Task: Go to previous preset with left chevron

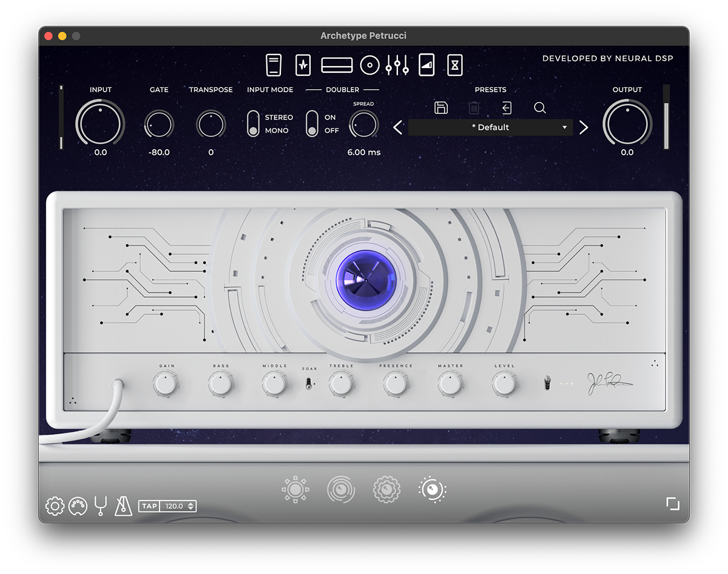Action: pyautogui.click(x=398, y=127)
